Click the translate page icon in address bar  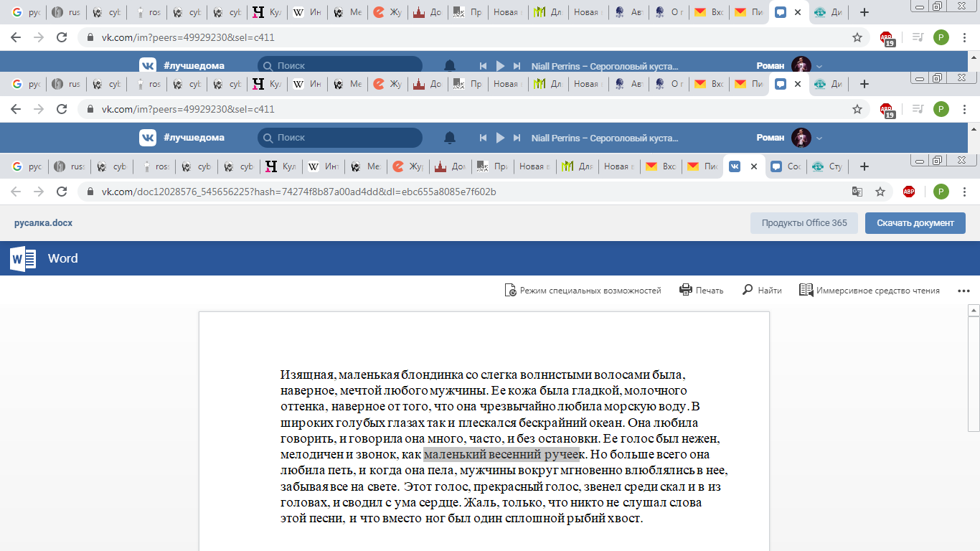857,192
